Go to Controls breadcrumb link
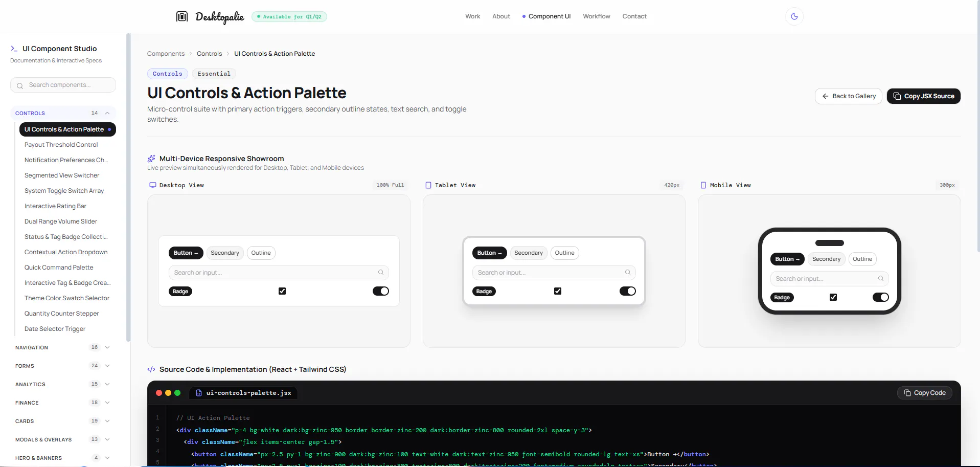This screenshot has width=980, height=467. pos(209,54)
